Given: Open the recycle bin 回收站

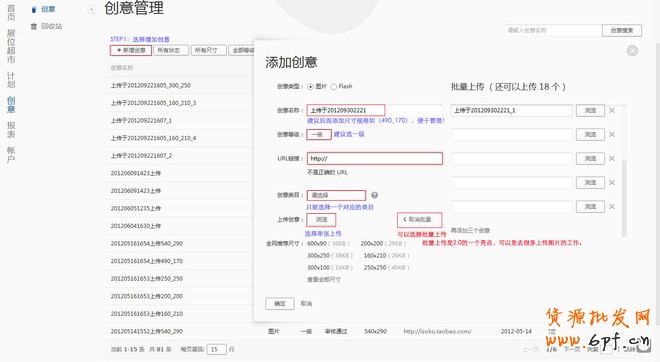Looking at the screenshot, I should point(46,26).
